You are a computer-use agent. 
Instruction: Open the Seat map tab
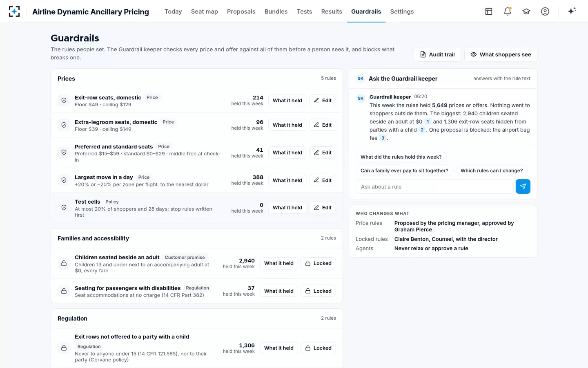click(x=205, y=11)
